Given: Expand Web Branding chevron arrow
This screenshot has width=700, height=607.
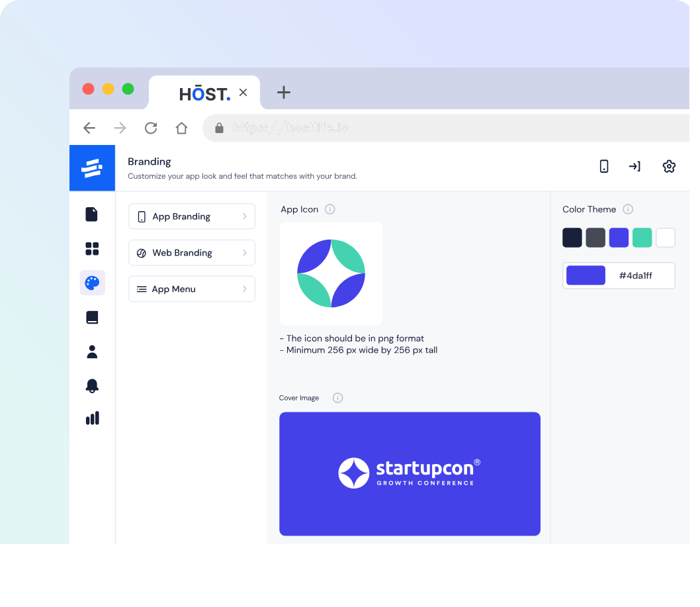Looking at the screenshot, I should [x=245, y=253].
